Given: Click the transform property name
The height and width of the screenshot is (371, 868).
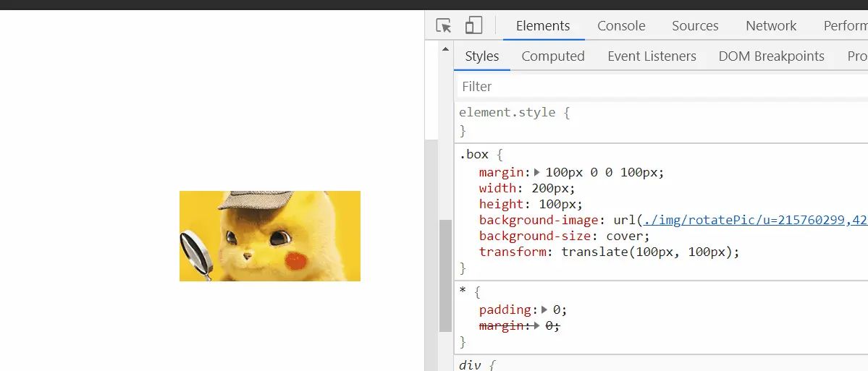Looking at the screenshot, I should [x=513, y=252].
